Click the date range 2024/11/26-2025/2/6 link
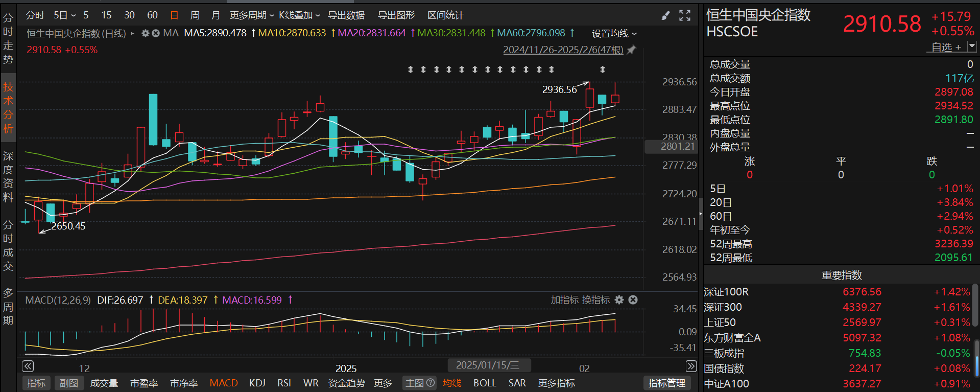 point(563,50)
